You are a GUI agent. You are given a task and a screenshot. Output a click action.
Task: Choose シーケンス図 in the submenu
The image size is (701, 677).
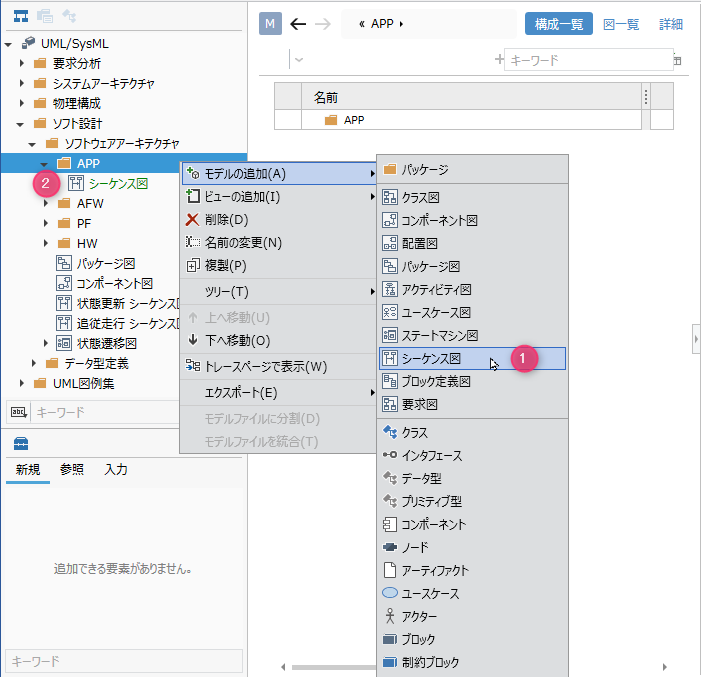[x=472, y=359]
